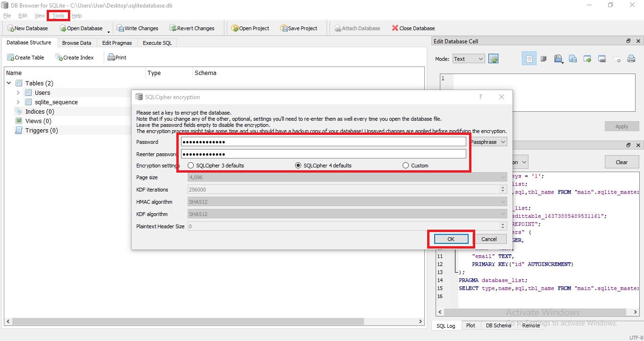Expand the sqlite_sequence table node
Screen dimensions: 644x341
tap(18, 102)
